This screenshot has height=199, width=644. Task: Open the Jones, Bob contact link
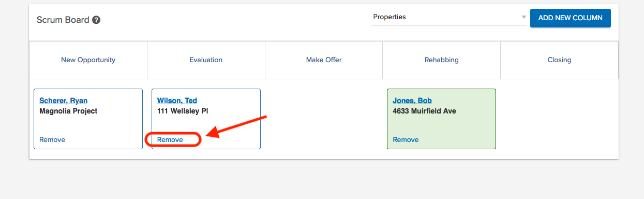coord(412,101)
